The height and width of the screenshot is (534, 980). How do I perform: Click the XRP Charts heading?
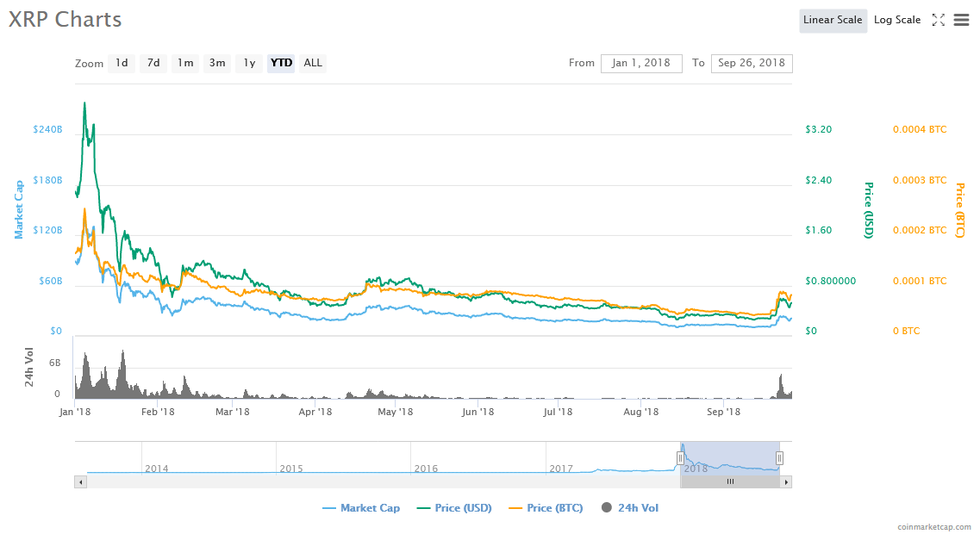tap(65, 19)
